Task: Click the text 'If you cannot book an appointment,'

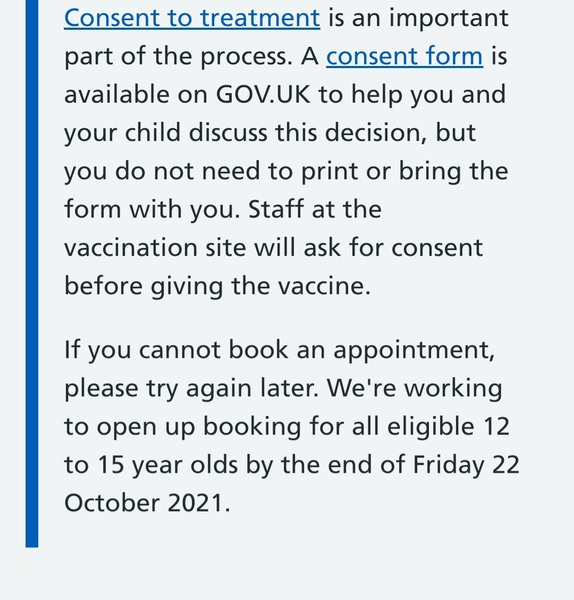Action: tap(280, 350)
